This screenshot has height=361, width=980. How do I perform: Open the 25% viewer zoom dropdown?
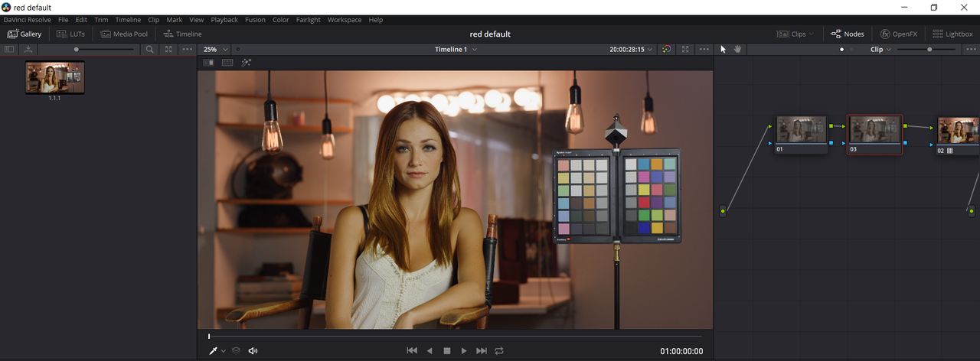point(214,49)
